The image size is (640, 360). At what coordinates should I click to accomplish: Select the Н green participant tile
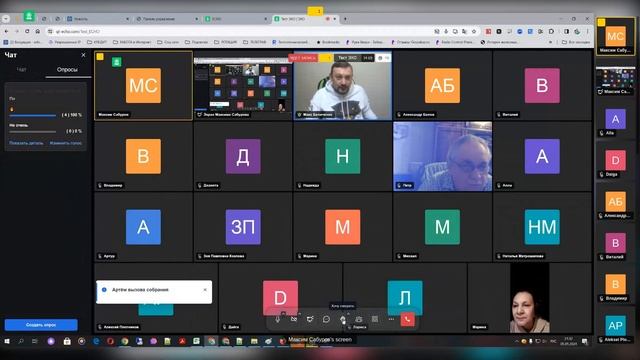point(342,156)
